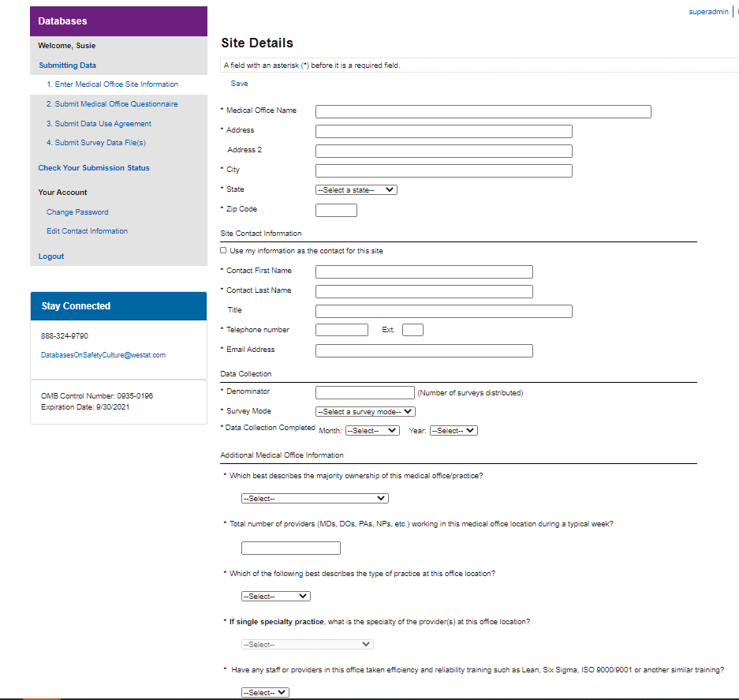This screenshot has height=700, width=739.
Task: Click the Address input field
Action: (x=444, y=131)
